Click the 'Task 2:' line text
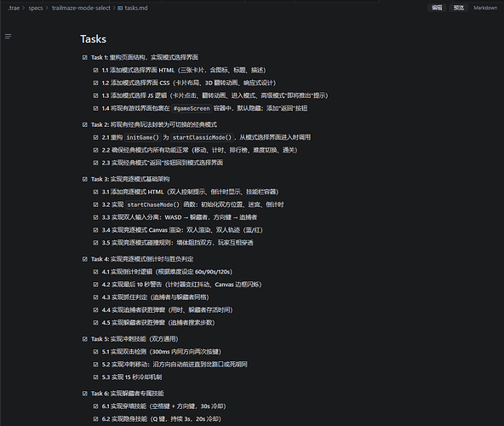Screen dimensions: 504x426 click(x=154, y=125)
